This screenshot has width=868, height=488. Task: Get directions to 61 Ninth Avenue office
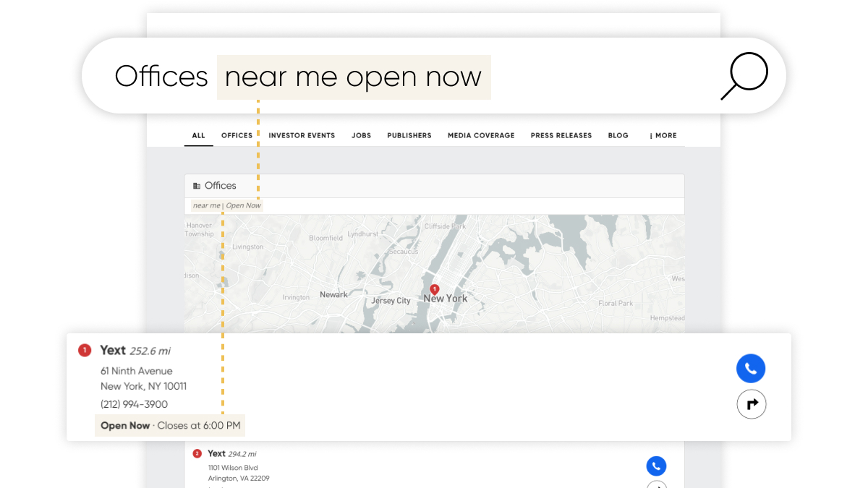(752, 404)
